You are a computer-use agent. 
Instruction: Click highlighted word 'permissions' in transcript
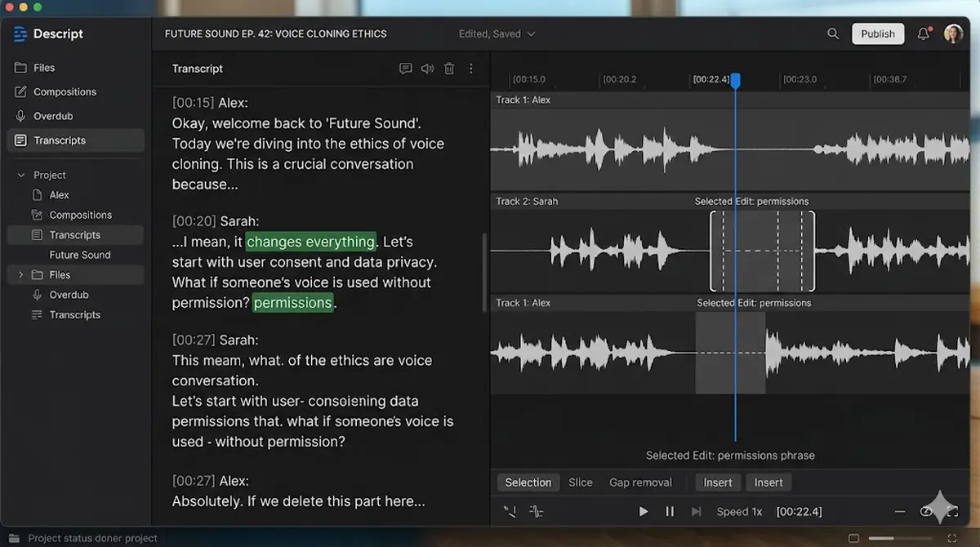click(x=293, y=303)
